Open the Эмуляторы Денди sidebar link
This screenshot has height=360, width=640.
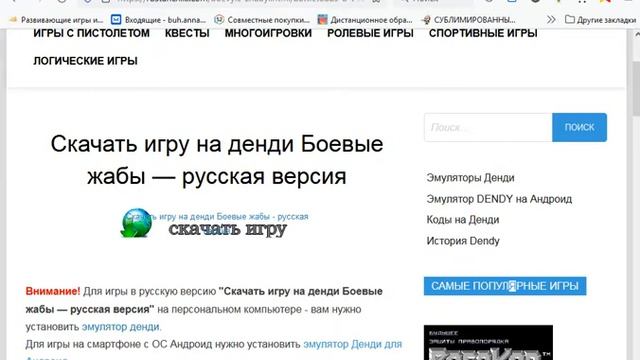tap(470, 178)
